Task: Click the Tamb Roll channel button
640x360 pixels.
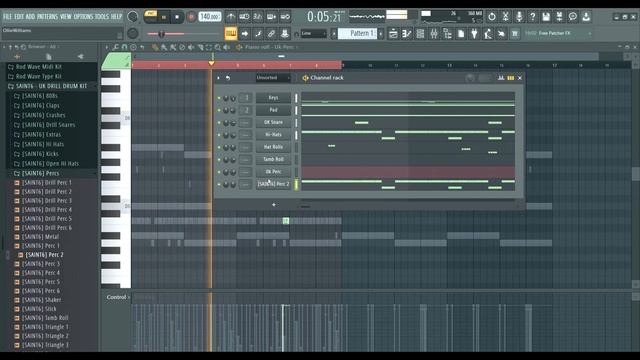Action: click(273, 159)
